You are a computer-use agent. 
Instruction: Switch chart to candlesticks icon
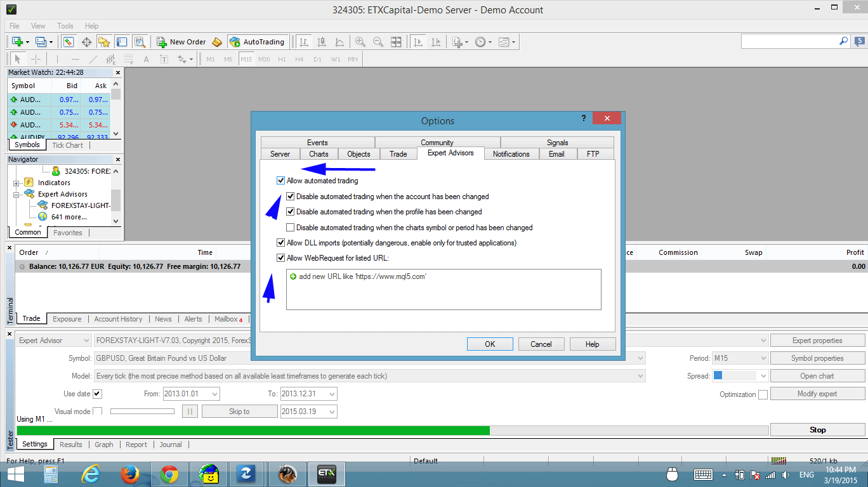(x=322, y=42)
